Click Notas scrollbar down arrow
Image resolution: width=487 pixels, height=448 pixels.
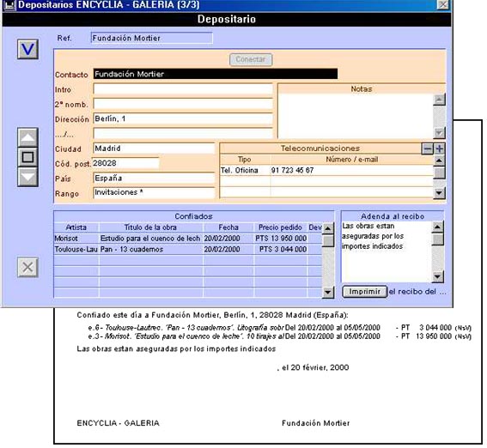tap(439, 133)
